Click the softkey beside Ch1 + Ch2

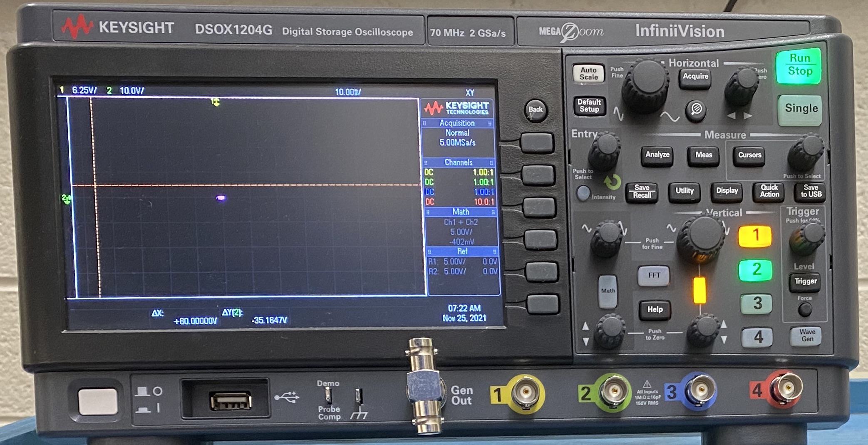click(x=541, y=240)
